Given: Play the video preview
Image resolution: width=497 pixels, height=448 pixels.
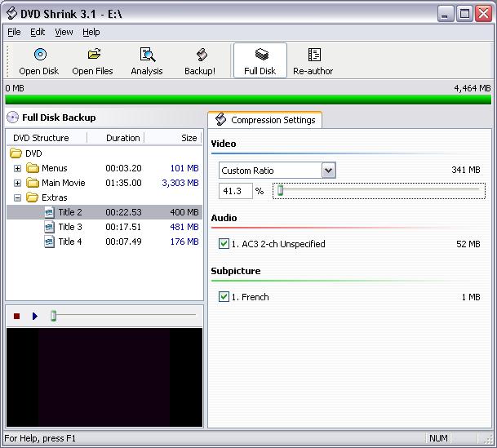Looking at the screenshot, I should (35, 316).
